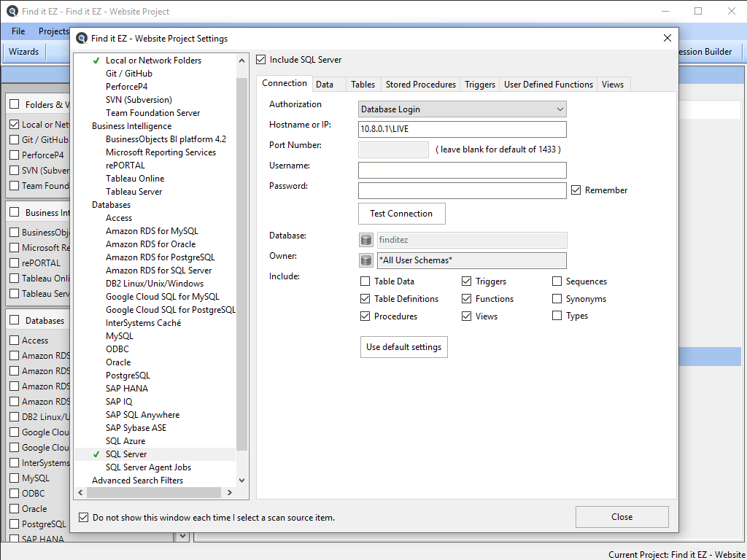Enable the Table Data checkbox
747x560 pixels.
365,281
